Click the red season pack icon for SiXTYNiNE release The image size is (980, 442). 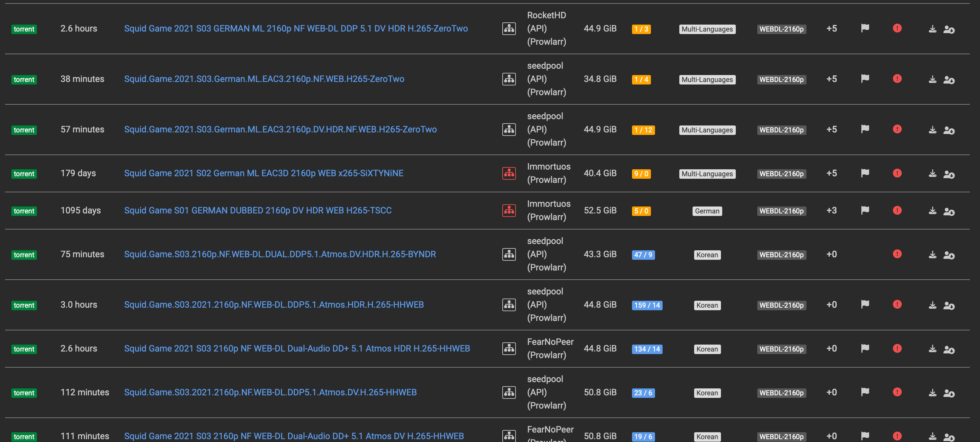click(x=509, y=173)
